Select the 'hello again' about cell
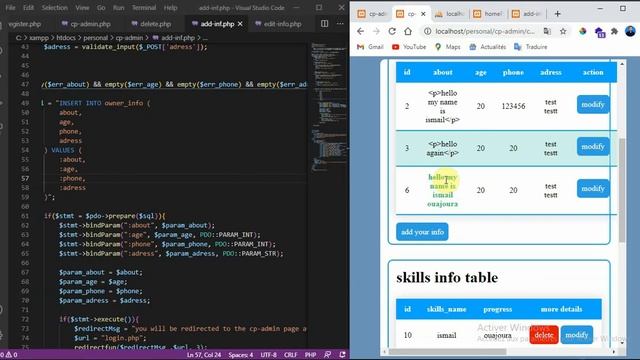Image resolution: width=640 pixels, height=360 pixels. pyautogui.click(x=442, y=149)
